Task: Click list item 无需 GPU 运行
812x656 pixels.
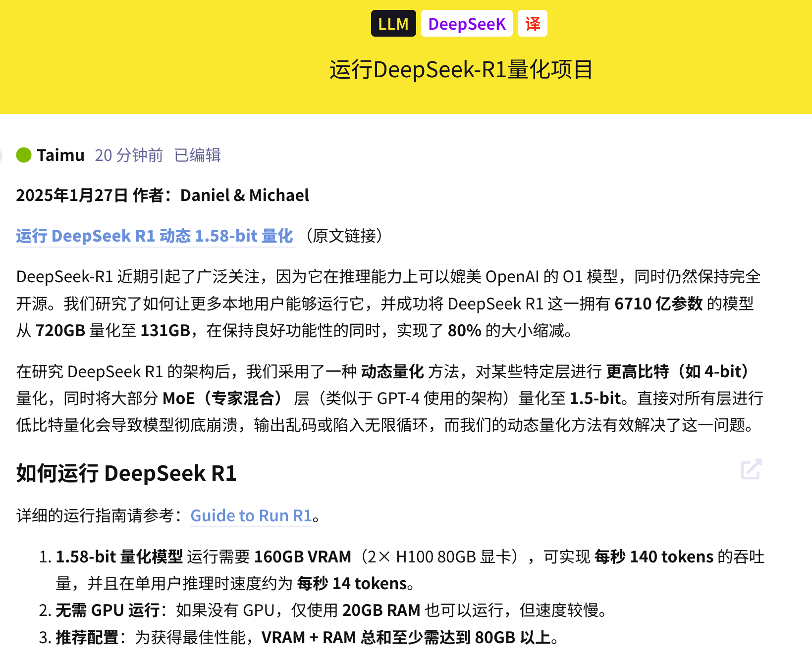Action: click(108, 610)
